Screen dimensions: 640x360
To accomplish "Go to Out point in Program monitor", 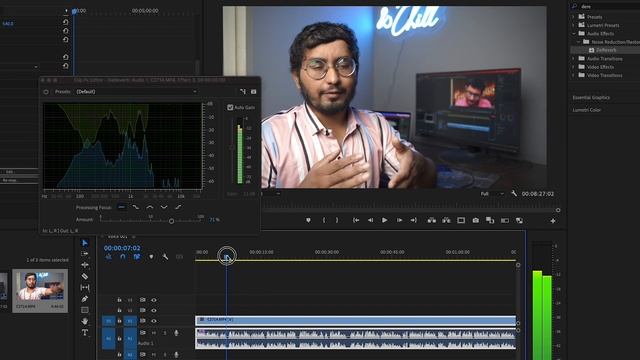I will click(x=413, y=220).
